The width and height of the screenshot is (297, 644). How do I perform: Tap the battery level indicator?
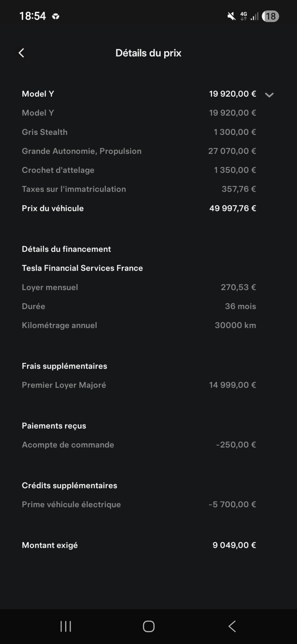click(270, 16)
